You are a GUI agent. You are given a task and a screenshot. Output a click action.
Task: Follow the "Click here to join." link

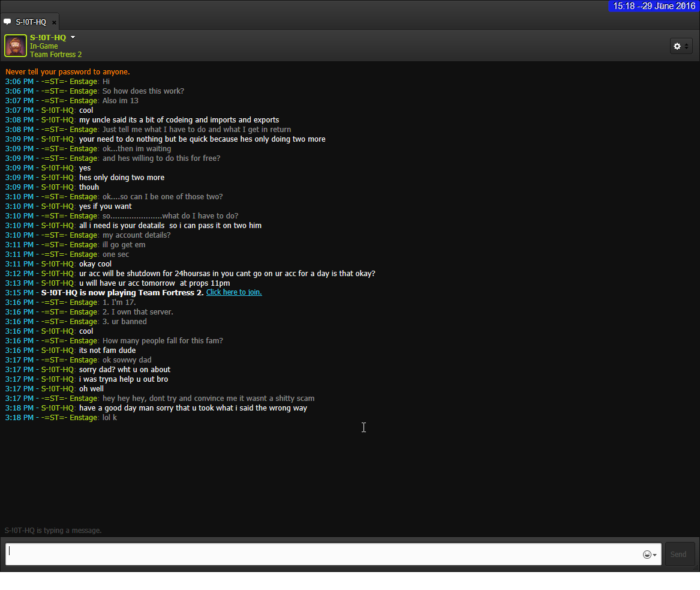(x=234, y=292)
